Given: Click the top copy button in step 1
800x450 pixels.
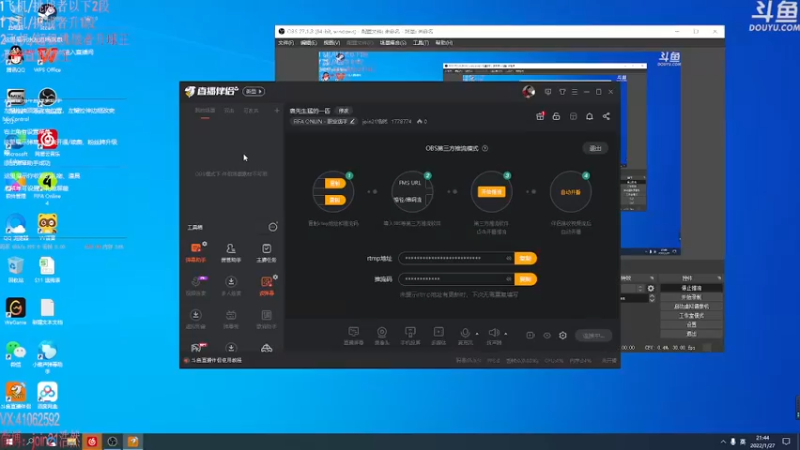Looking at the screenshot, I should click(x=335, y=183).
